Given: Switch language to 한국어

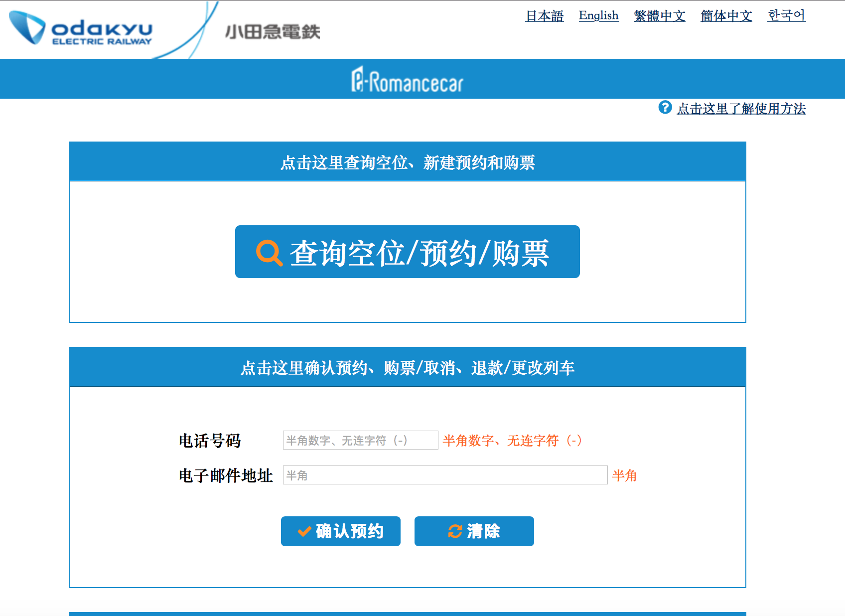Looking at the screenshot, I should pyautogui.click(x=787, y=16).
